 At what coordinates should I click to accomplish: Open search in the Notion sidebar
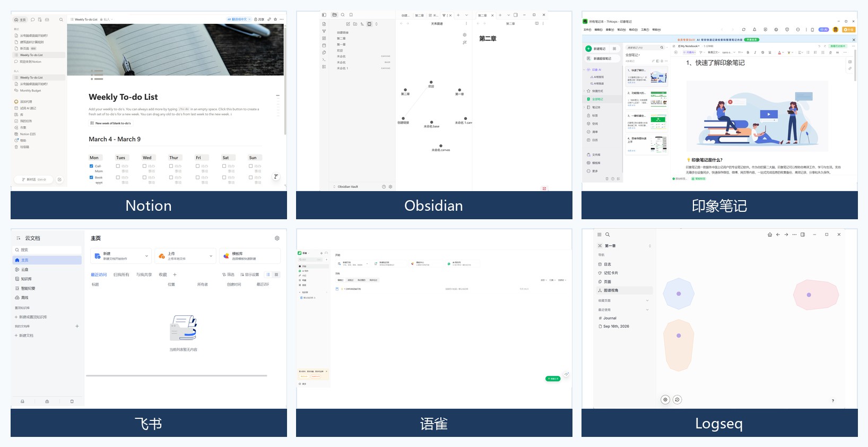click(61, 20)
